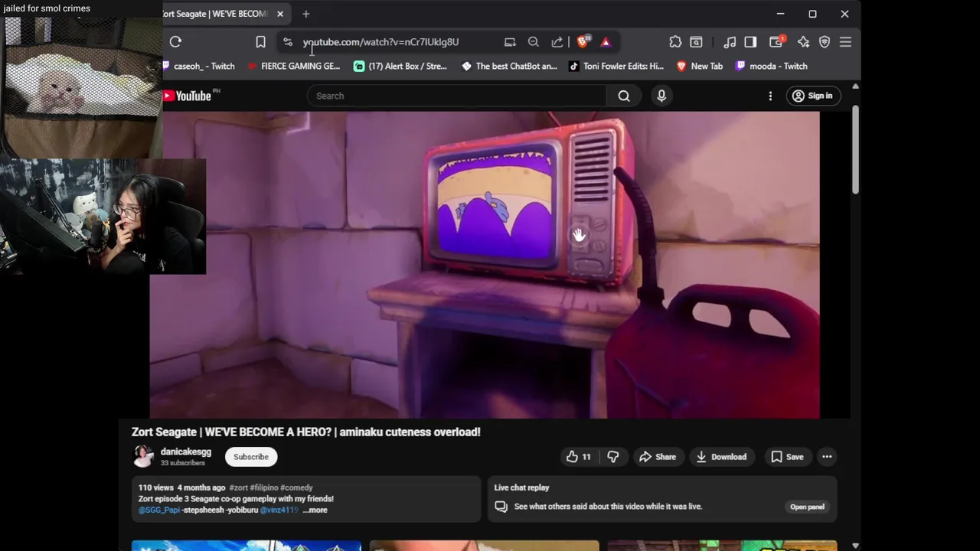Search with voice microphone icon
This screenshot has width=980, height=551.
point(661,96)
